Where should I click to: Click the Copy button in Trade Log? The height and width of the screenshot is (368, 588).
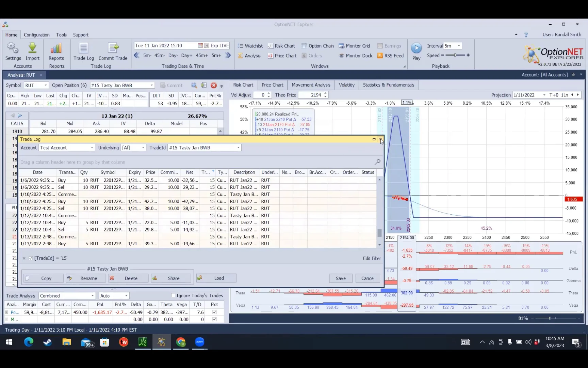[43, 278]
